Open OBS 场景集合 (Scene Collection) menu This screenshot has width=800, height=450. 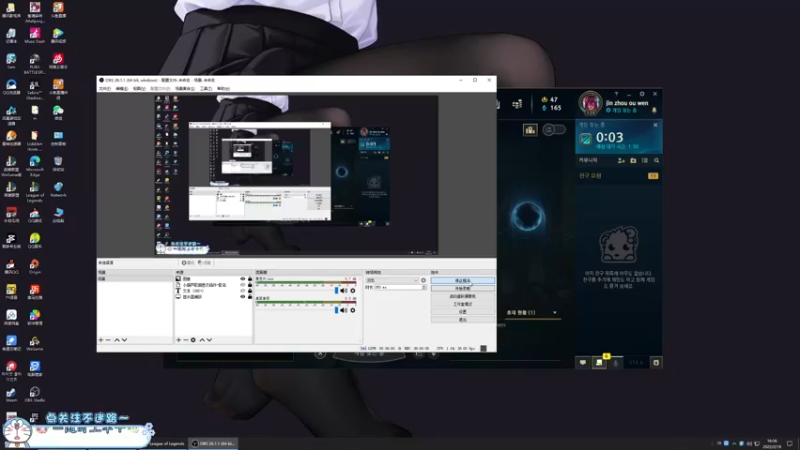(x=185, y=89)
